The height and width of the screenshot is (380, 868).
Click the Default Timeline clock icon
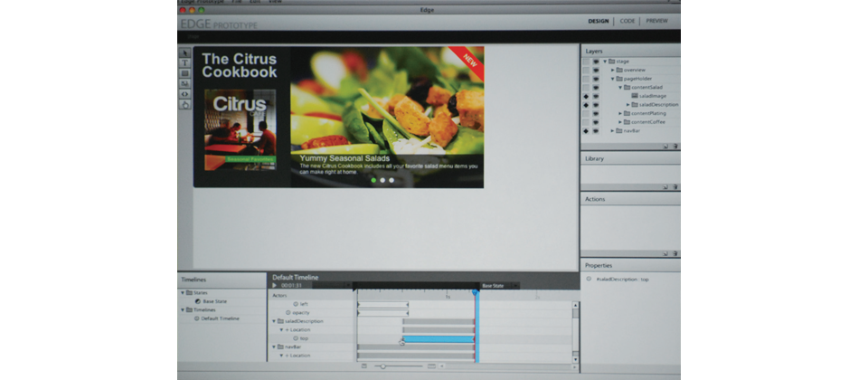click(196, 318)
